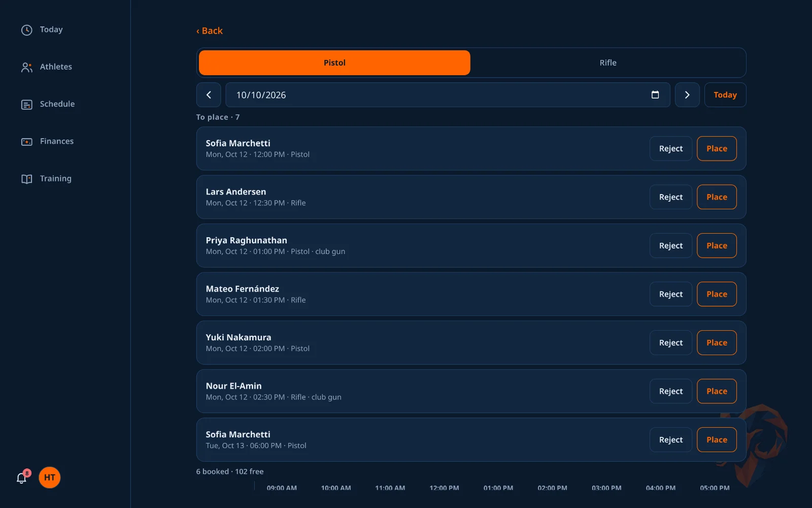
Task: Open the HT user avatar
Action: [50, 478]
